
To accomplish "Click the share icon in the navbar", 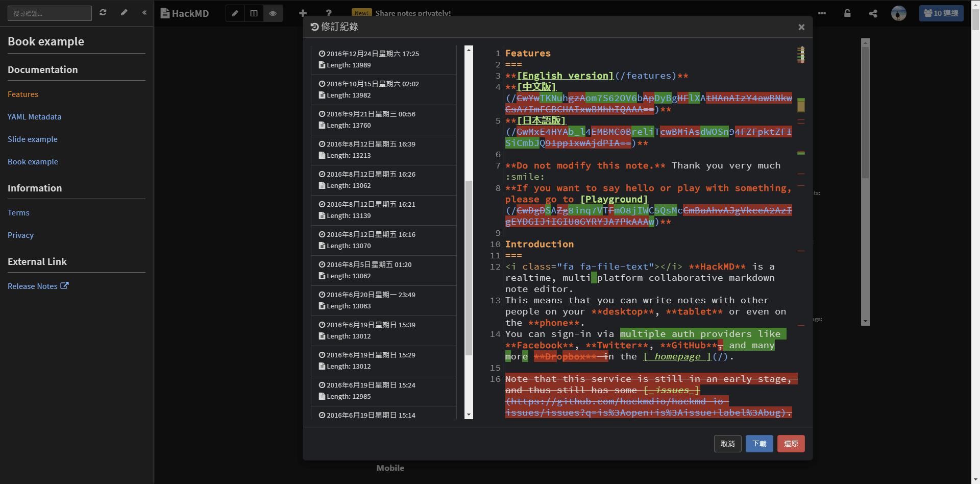I will tap(873, 13).
